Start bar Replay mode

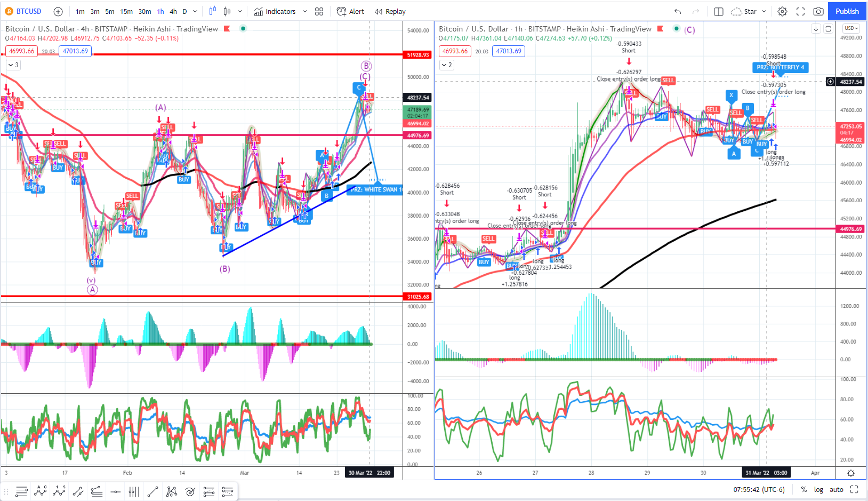pos(390,11)
